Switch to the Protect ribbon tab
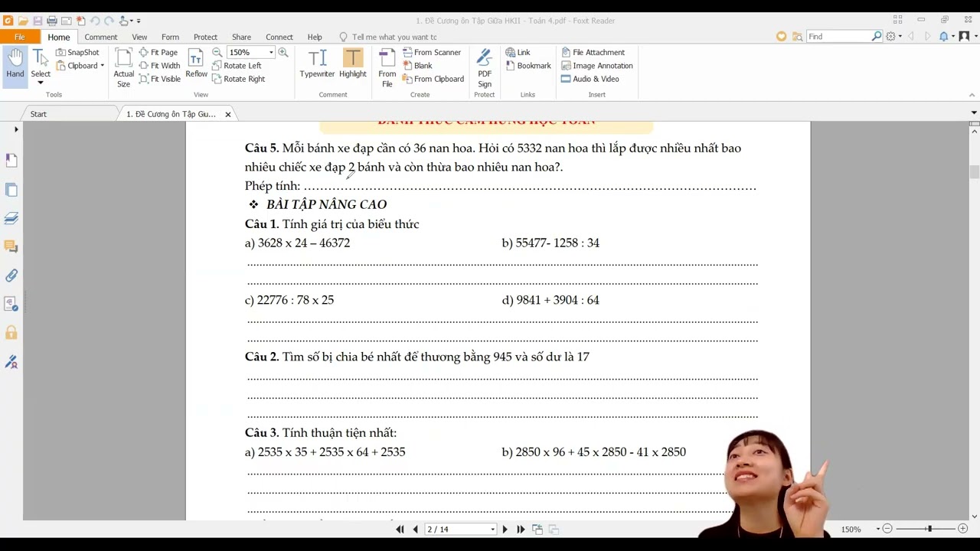Viewport: 980px width, 551px height. click(x=205, y=37)
